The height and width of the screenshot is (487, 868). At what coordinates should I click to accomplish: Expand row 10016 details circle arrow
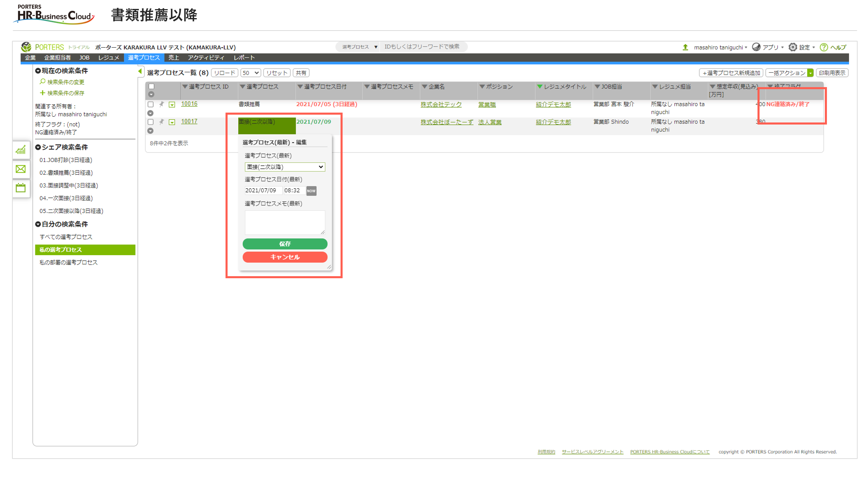pyautogui.click(x=150, y=113)
